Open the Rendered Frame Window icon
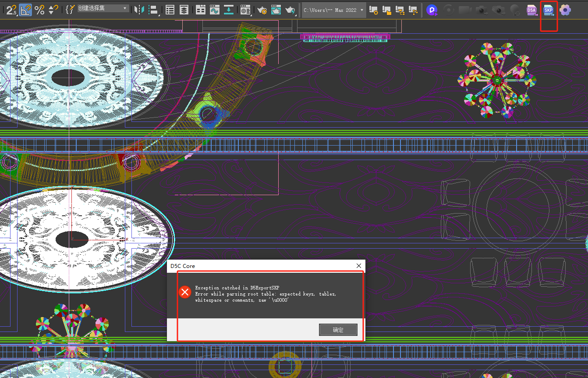This screenshot has width=588, height=378. pos(276,9)
